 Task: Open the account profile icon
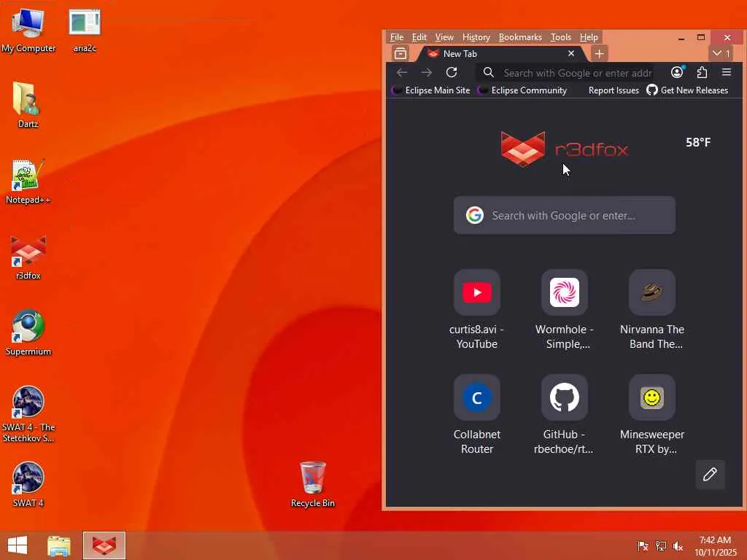677,72
